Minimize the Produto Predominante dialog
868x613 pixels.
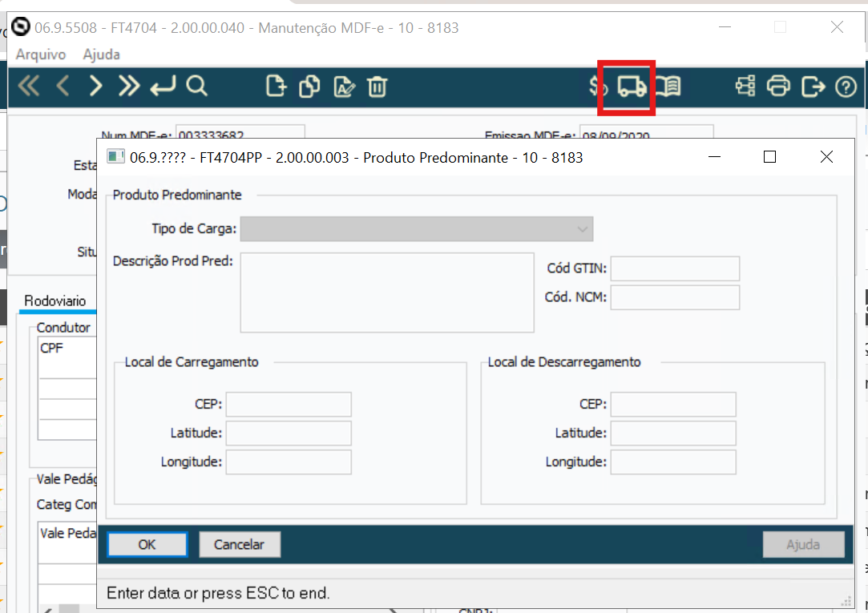tap(715, 157)
